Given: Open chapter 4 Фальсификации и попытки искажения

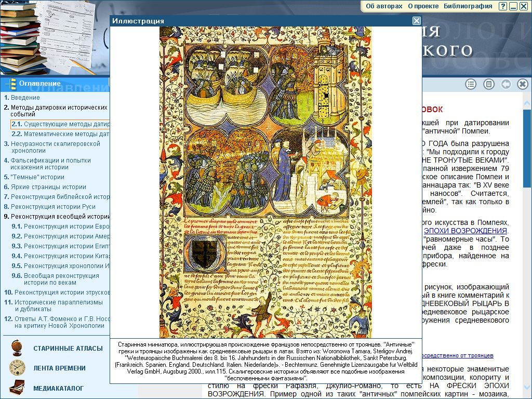Looking at the screenshot, I should click(x=47, y=164).
